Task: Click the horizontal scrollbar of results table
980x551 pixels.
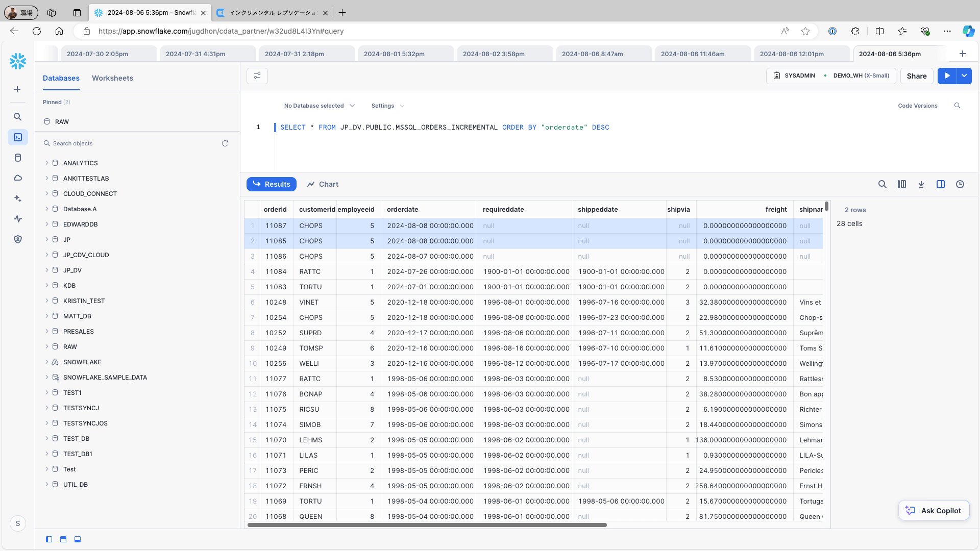Action: [x=427, y=525]
